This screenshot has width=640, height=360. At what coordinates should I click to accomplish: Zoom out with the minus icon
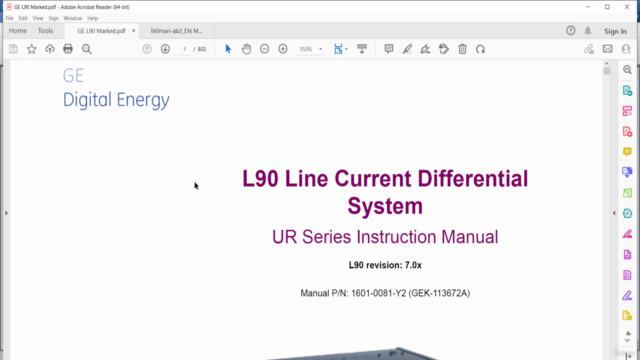pos(264,49)
